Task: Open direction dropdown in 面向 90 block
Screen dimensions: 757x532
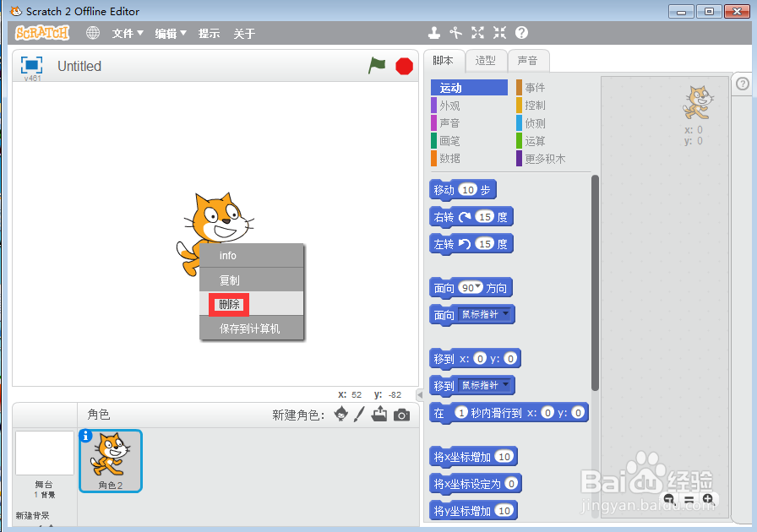Action: click(x=478, y=287)
